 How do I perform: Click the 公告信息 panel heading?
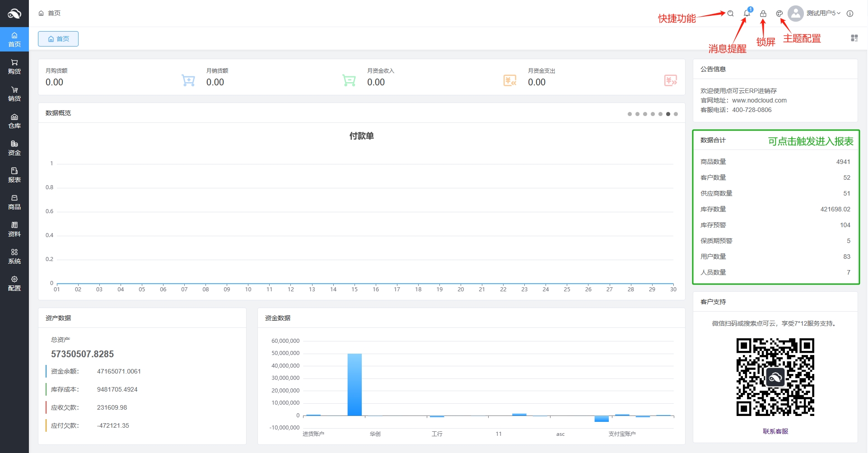713,69
